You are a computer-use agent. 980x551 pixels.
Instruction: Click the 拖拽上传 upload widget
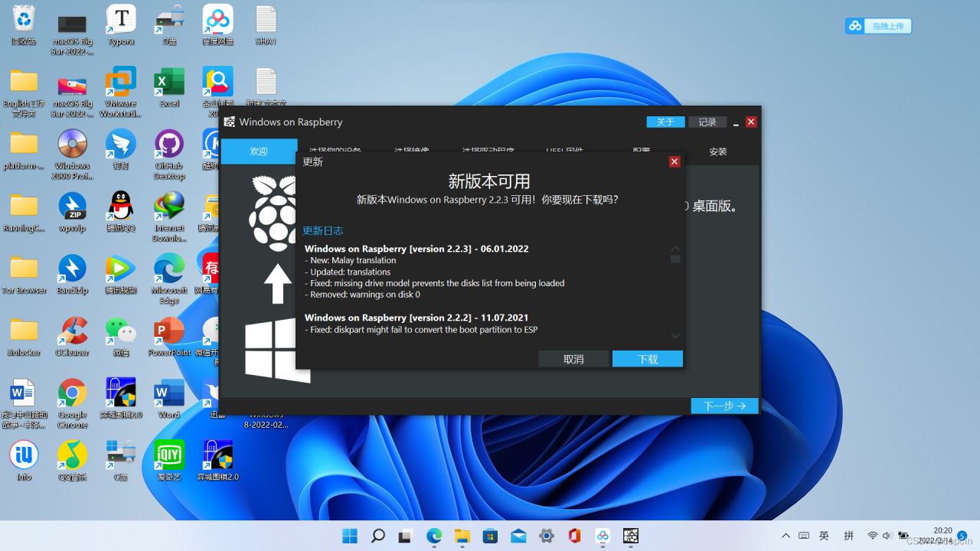click(879, 26)
